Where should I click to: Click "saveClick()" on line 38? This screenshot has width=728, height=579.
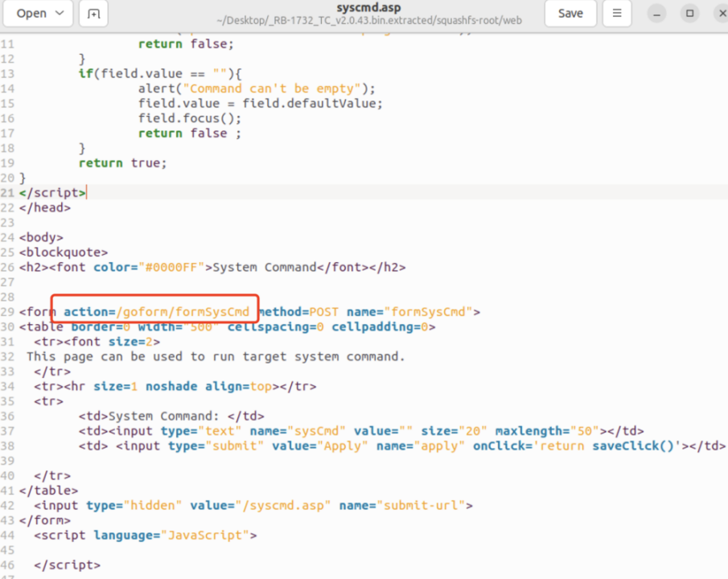632,446
